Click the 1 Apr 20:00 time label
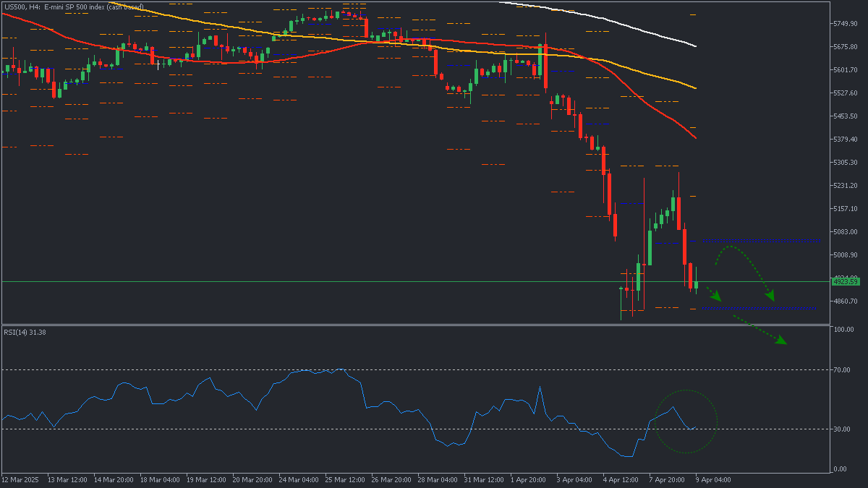Viewport: 868px width, 488px height. [x=527, y=479]
